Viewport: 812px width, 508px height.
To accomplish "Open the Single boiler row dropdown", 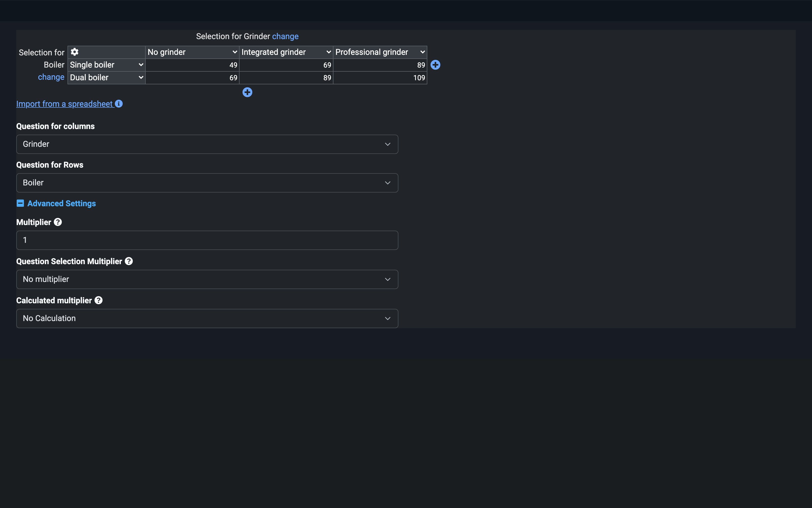I will [106, 65].
